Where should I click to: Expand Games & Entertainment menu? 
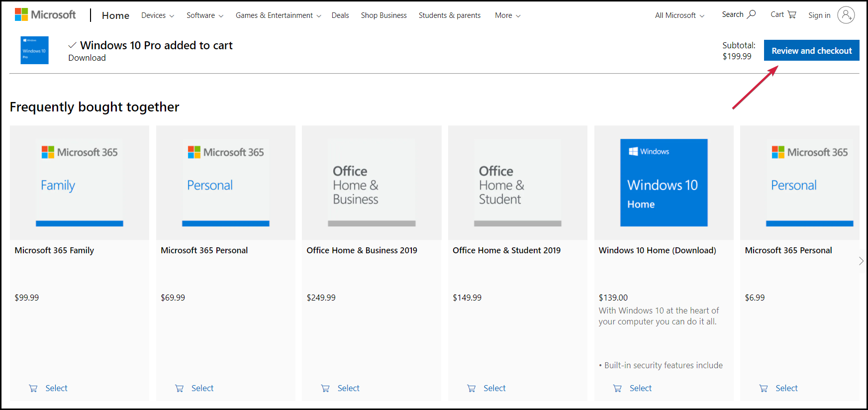(278, 15)
